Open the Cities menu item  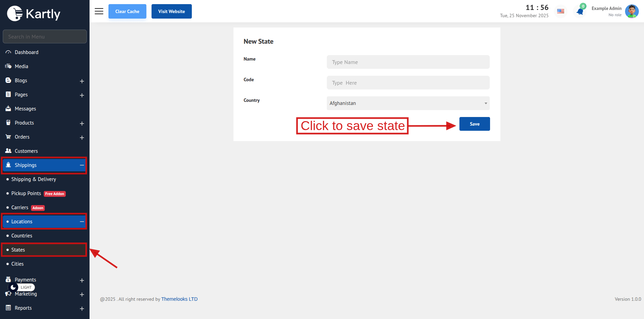18,264
